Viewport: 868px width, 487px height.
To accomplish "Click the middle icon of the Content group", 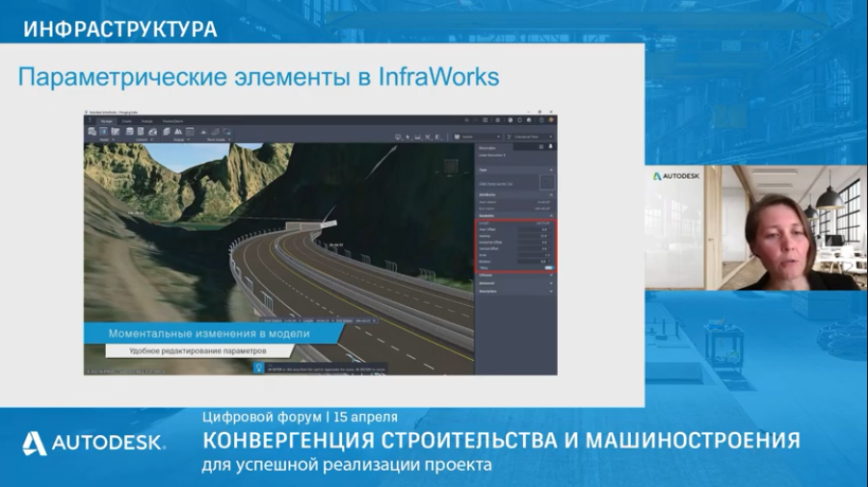I will pos(141,131).
